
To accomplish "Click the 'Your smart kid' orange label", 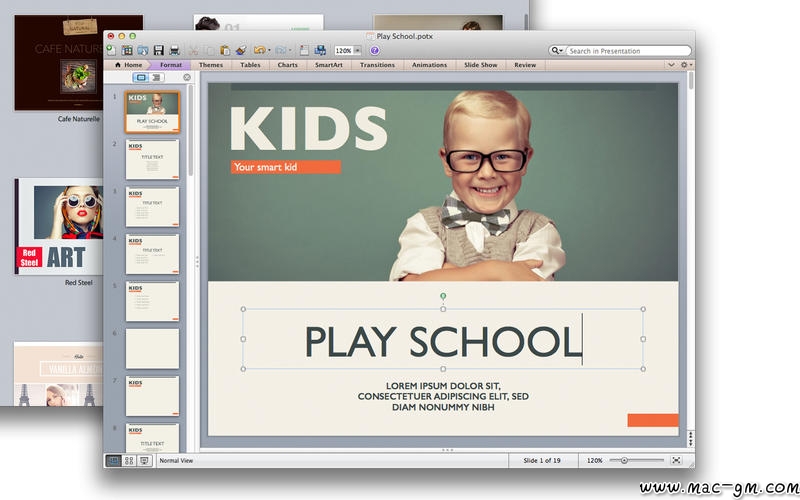I will click(x=286, y=167).
